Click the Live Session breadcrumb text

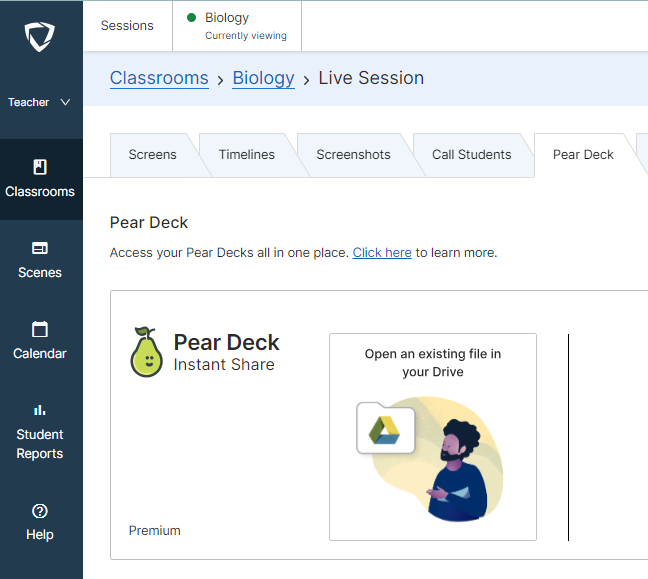[x=371, y=78]
